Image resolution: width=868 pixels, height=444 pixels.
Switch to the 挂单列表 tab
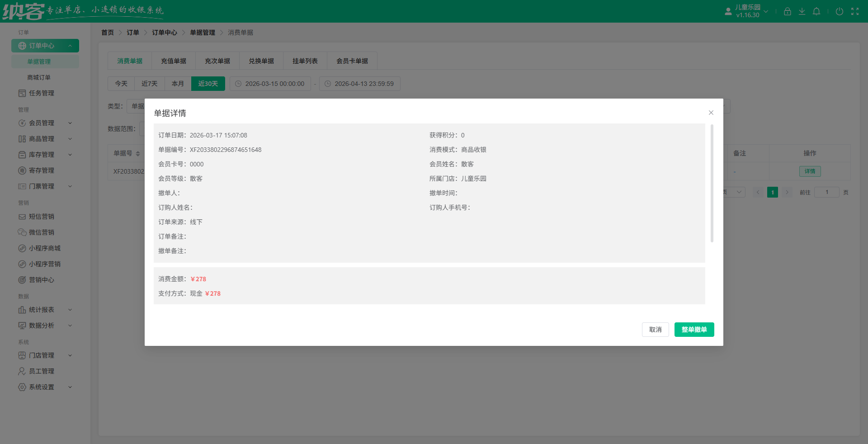pos(305,61)
